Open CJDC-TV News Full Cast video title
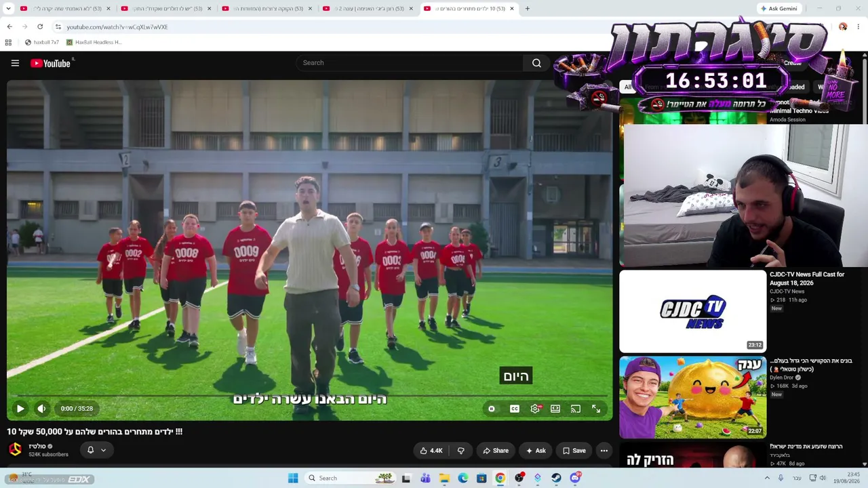 807,279
